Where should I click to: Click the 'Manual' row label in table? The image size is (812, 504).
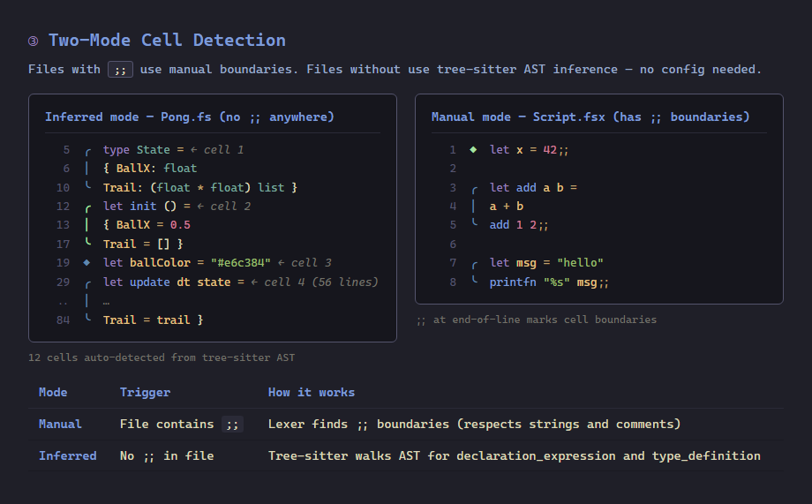[x=60, y=425]
